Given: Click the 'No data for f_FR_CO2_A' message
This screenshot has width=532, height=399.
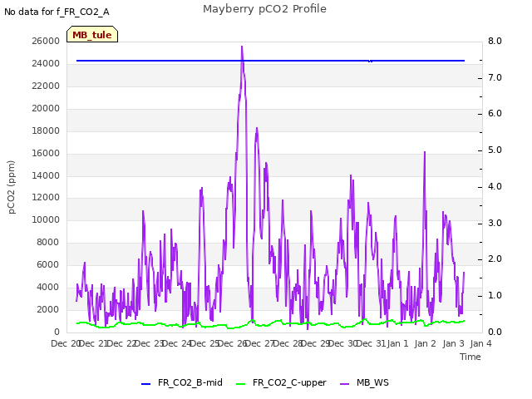Looking at the screenshot, I should click(x=57, y=12).
